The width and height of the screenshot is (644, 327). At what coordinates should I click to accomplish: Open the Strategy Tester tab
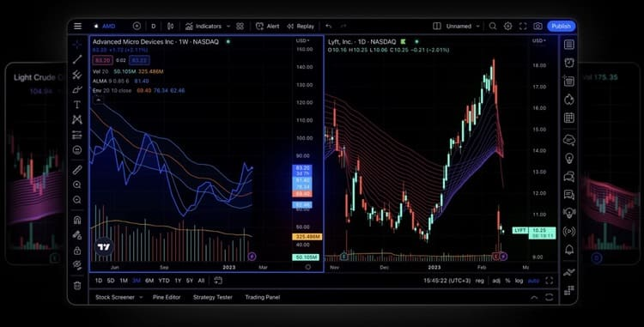point(213,298)
